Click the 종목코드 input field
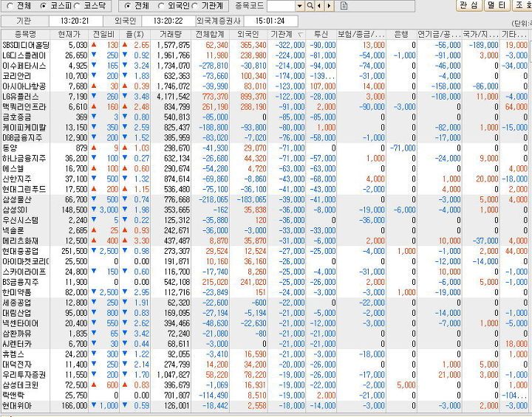The image size is (532, 417). (x=281, y=6)
